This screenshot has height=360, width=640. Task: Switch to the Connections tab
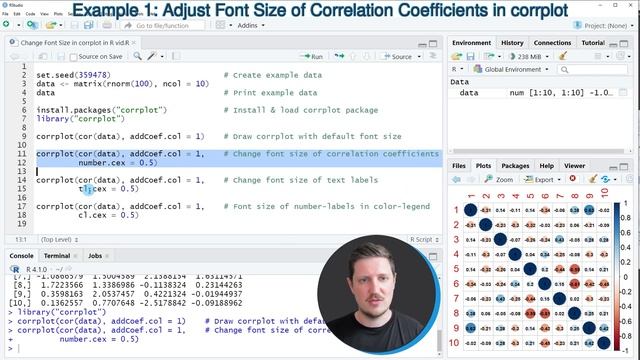552,43
